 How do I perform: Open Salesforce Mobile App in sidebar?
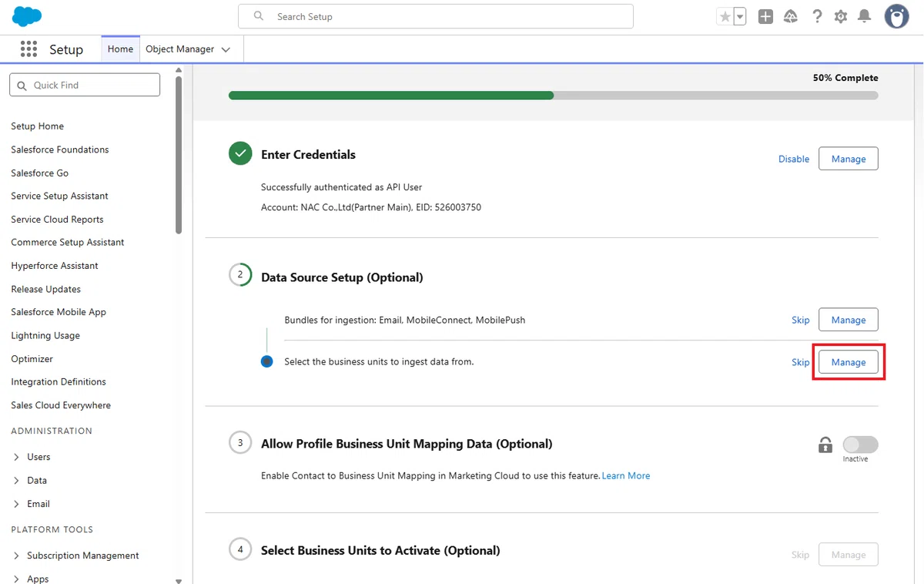59,312
